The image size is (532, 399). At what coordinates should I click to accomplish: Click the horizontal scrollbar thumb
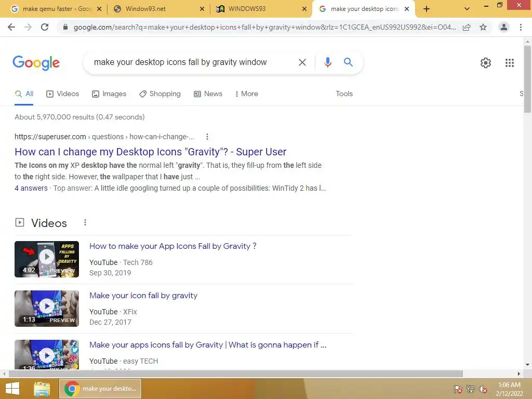(236, 374)
